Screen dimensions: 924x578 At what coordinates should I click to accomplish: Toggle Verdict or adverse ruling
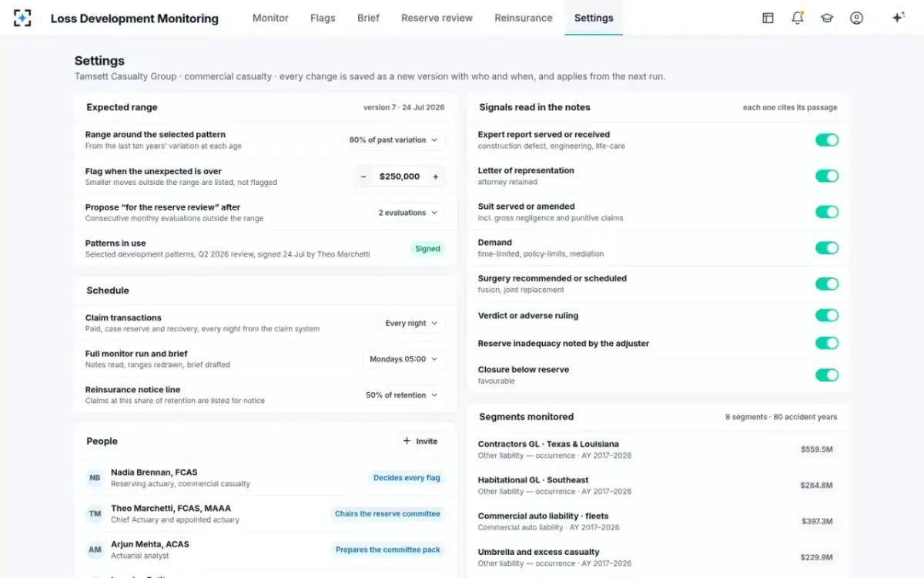(x=827, y=315)
